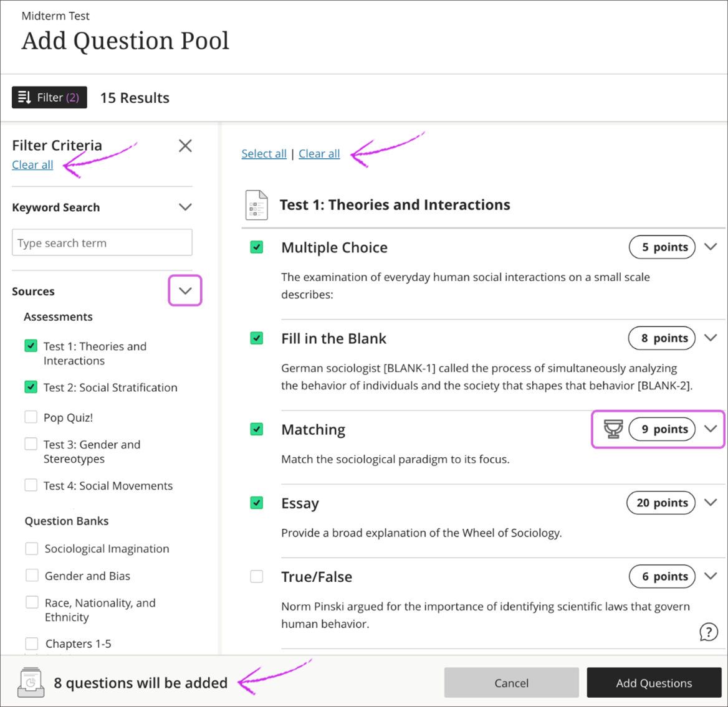Click the Test 1 assessment document icon
Screen dimensions: 728x707
[x=256, y=205]
